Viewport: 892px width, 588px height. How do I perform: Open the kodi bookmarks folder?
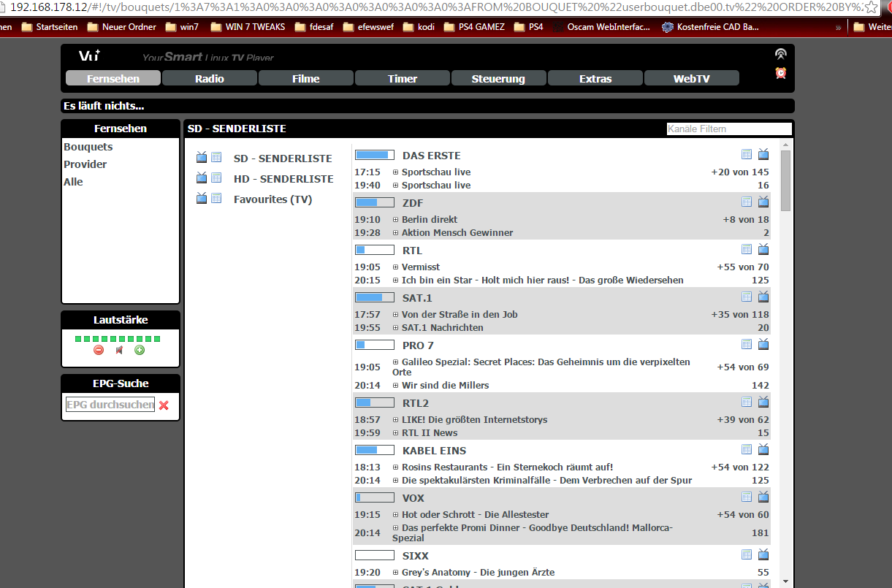click(417, 27)
